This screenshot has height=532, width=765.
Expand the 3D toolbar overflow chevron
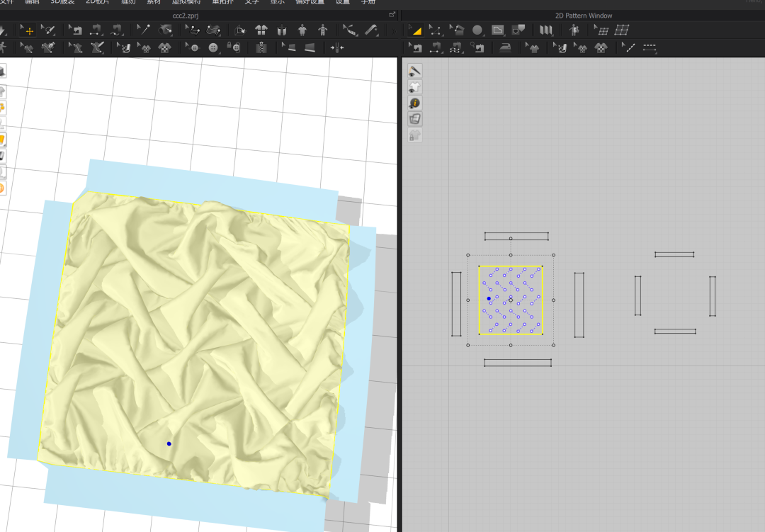[x=393, y=31]
